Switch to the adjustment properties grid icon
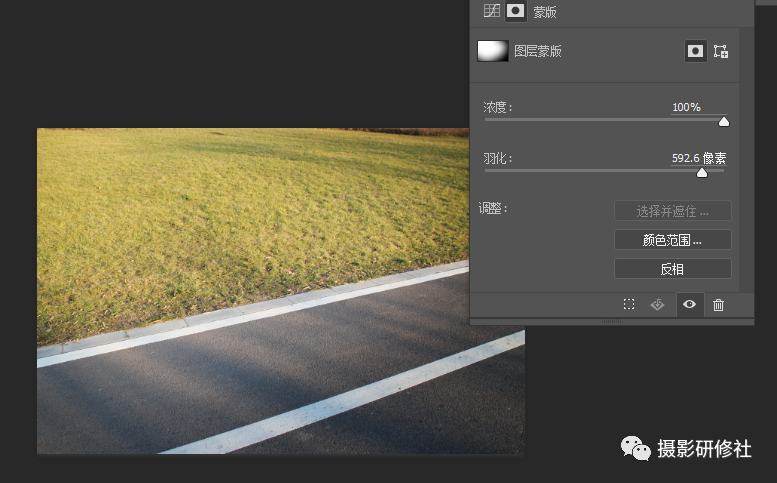This screenshot has width=777, height=483. tap(491, 10)
